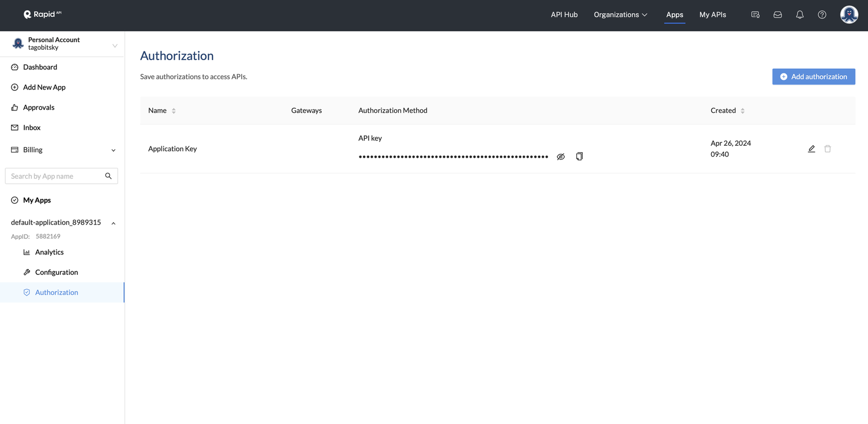Viewport: 868px width, 424px height.
Task: Sort the table by Name
Action: click(x=173, y=110)
